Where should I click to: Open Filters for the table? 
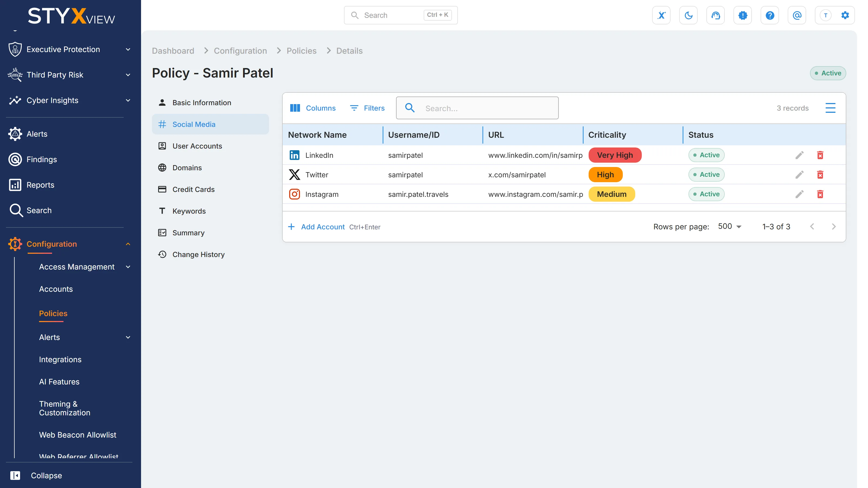(367, 108)
